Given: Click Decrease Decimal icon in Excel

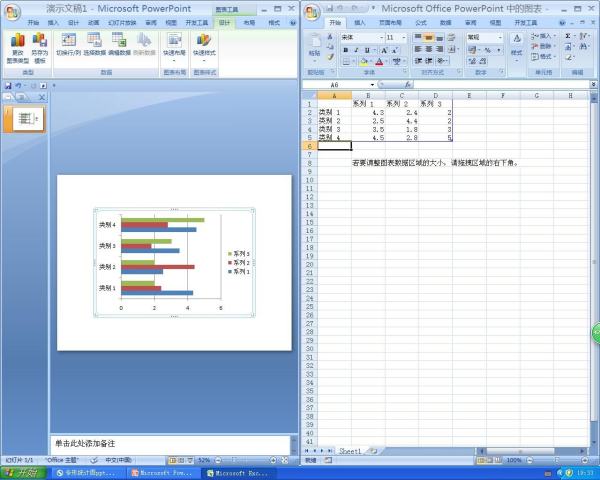Looking at the screenshot, I should pyautogui.click(x=483, y=61).
